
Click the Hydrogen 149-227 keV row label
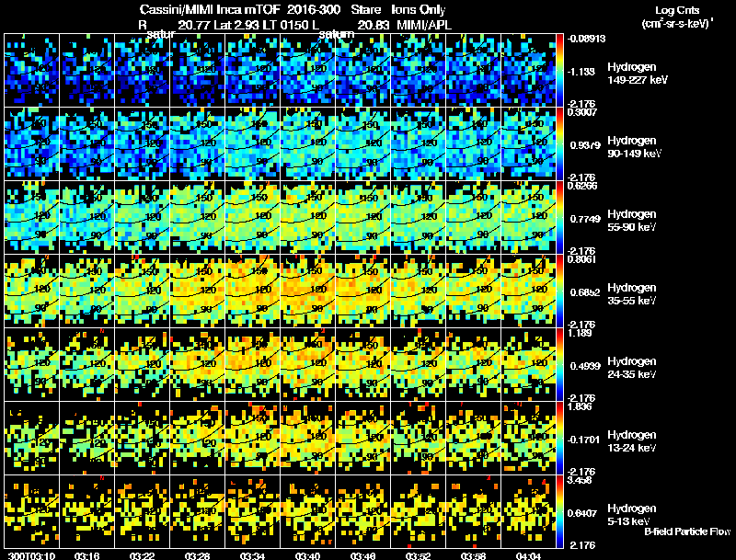click(x=638, y=74)
